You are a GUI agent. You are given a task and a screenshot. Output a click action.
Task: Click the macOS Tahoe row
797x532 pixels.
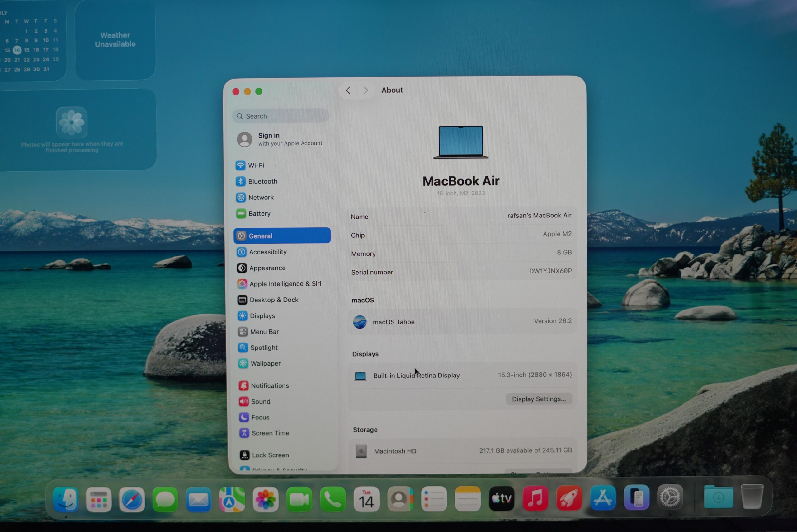pyautogui.click(x=462, y=321)
